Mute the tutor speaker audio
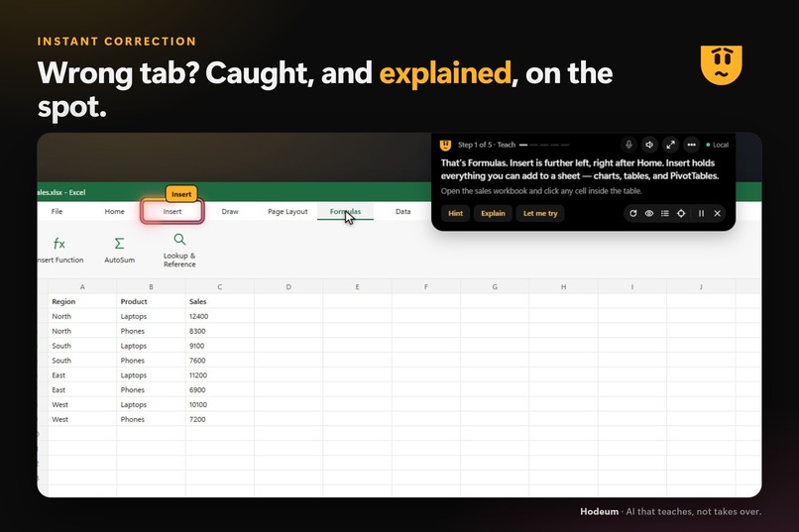This screenshot has width=799, height=532. tap(649, 145)
